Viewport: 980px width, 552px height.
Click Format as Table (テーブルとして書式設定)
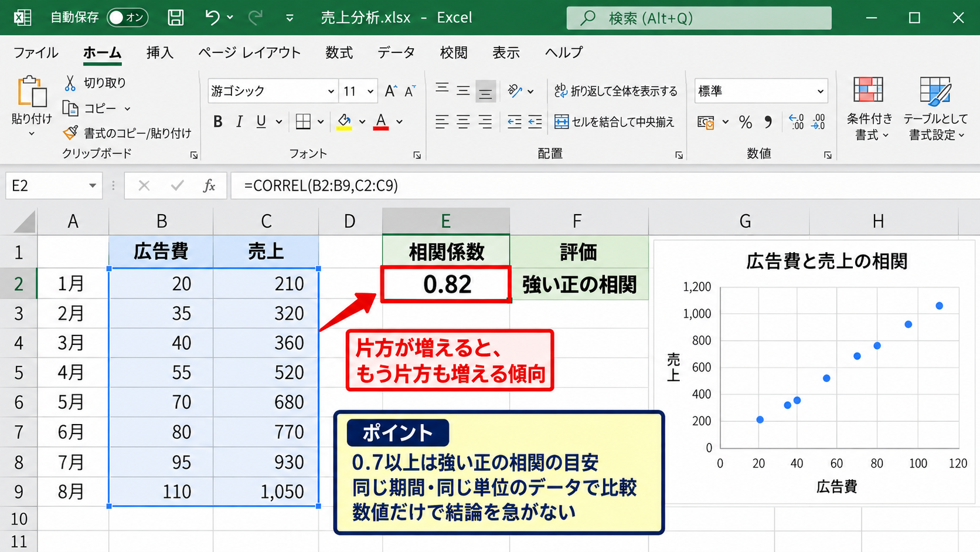935,109
